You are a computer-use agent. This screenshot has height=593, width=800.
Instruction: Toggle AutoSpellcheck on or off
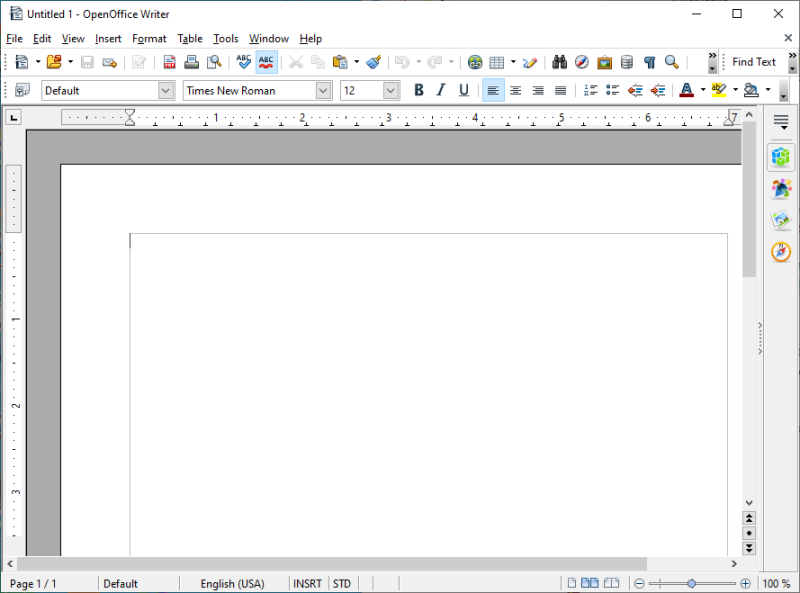[x=266, y=62]
